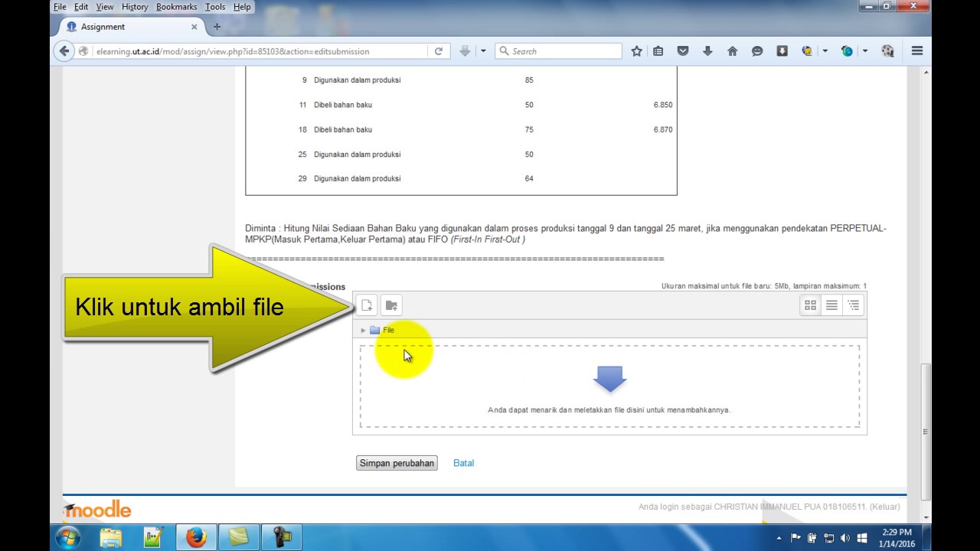980x551 pixels.
Task: Open the Help menu
Action: pyautogui.click(x=242, y=7)
